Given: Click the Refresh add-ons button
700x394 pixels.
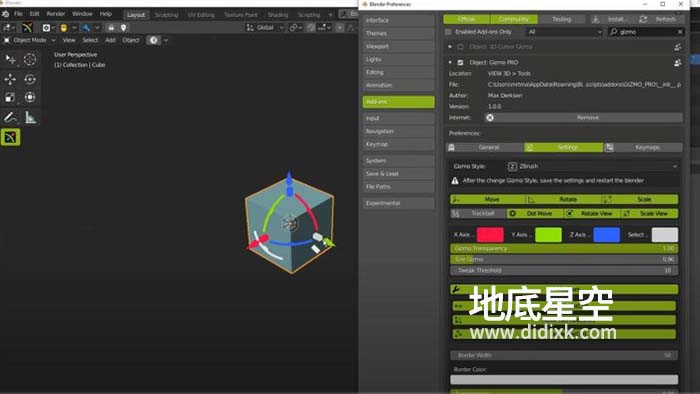Looking at the screenshot, I should 659,19.
